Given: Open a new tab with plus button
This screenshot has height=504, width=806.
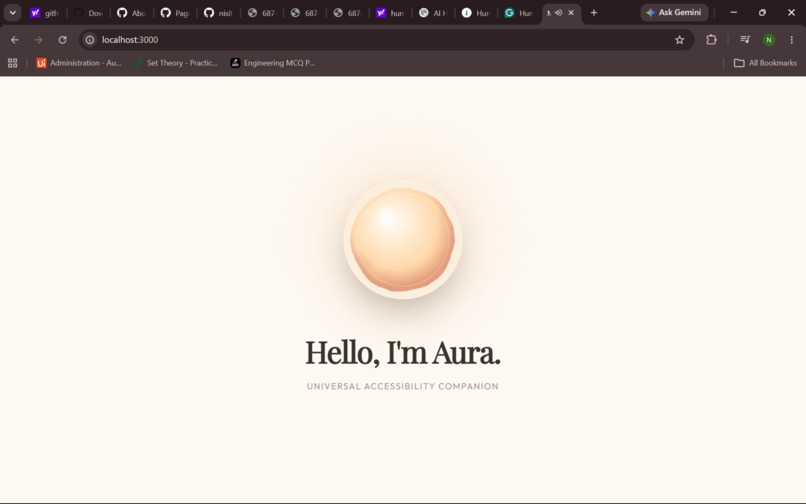Looking at the screenshot, I should point(594,13).
